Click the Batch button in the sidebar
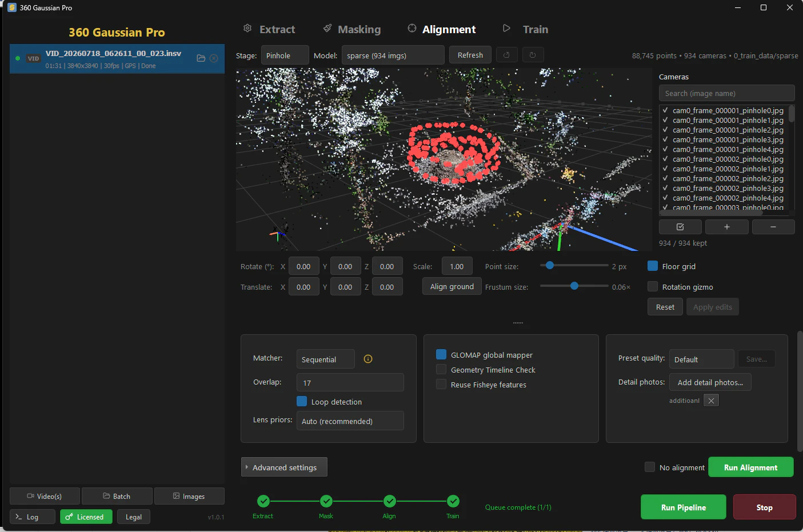This screenshot has width=803, height=532. coord(117,496)
